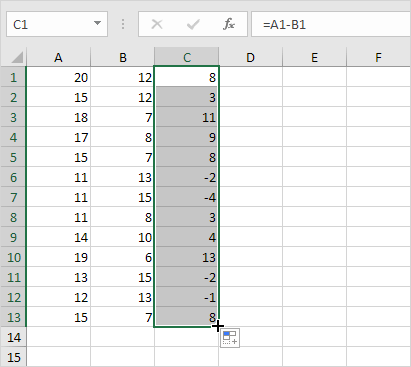Select column E header
The width and height of the screenshot is (411, 367).
314,57
